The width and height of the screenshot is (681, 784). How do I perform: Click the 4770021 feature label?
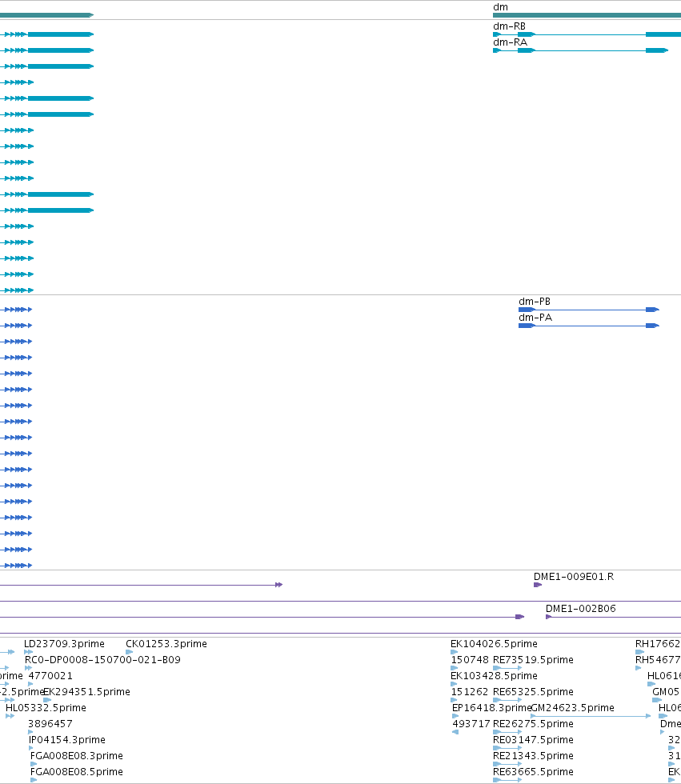tap(50, 675)
